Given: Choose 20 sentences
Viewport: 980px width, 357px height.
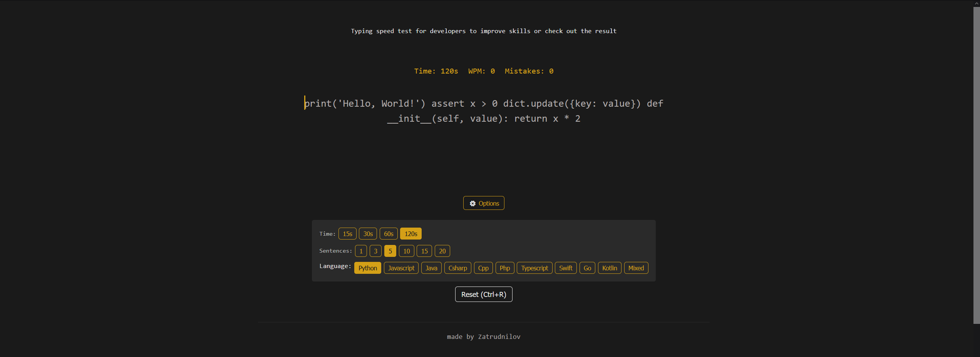Looking at the screenshot, I should click(442, 251).
